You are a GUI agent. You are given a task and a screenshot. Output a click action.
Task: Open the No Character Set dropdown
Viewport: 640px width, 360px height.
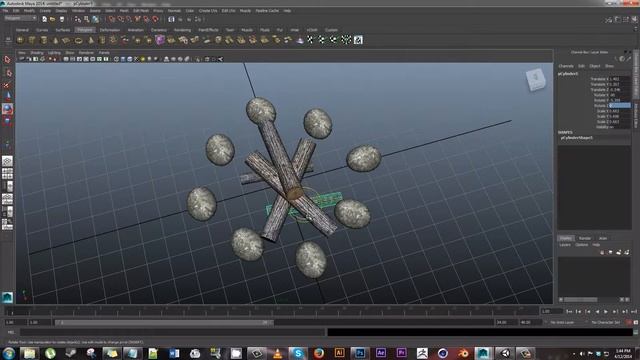(606, 322)
